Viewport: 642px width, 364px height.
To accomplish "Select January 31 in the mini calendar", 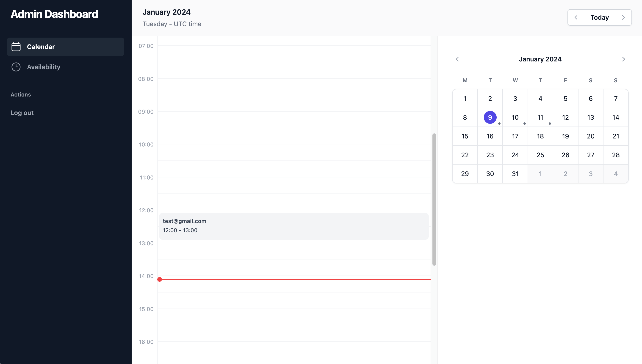I will click(515, 174).
